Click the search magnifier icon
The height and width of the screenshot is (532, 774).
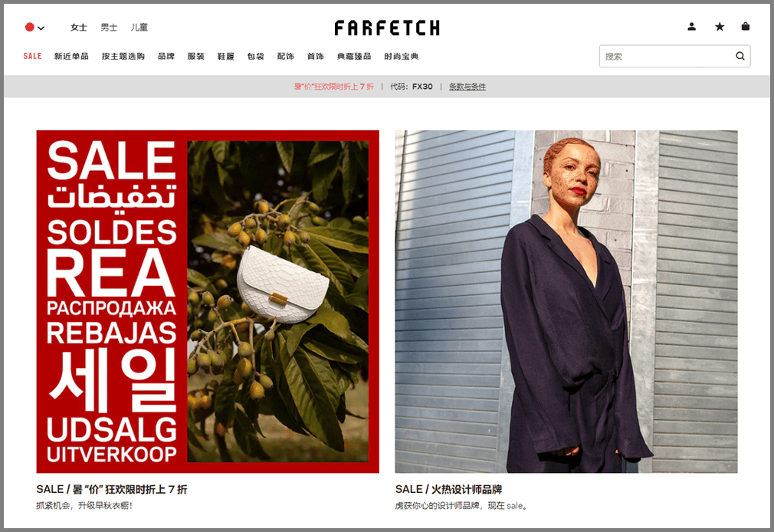[740, 56]
